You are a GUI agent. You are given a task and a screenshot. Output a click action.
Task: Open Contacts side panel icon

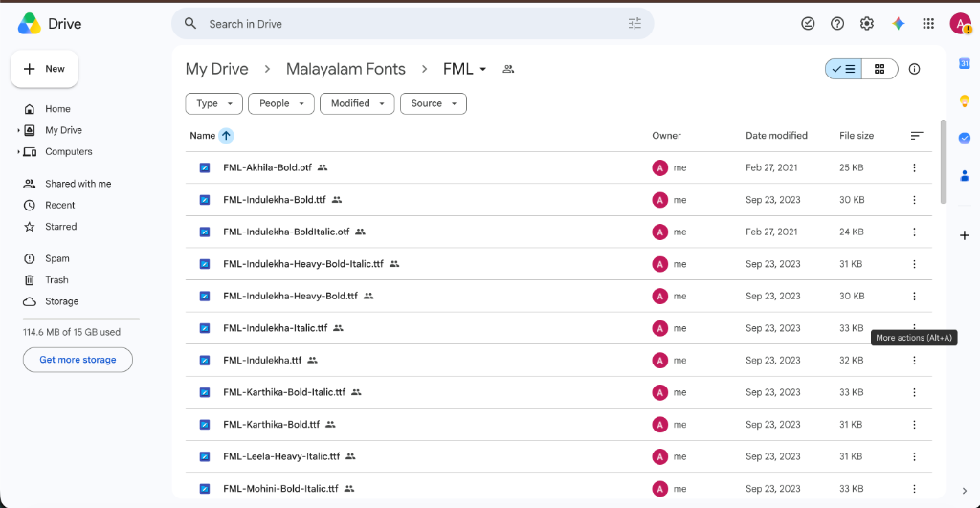coord(965,176)
